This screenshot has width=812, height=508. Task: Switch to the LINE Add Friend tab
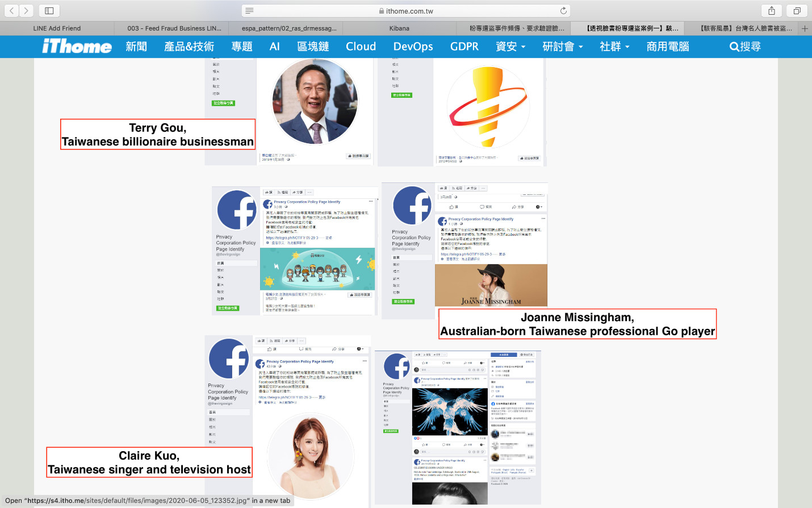coord(57,28)
